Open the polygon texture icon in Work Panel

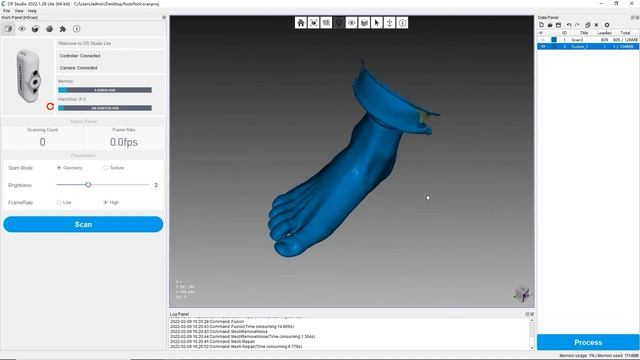tap(49, 29)
